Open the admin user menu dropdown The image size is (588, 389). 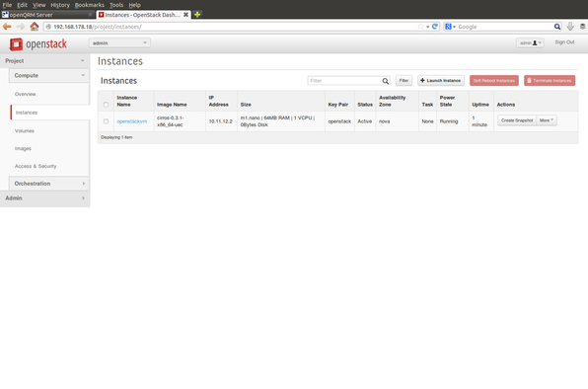530,43
